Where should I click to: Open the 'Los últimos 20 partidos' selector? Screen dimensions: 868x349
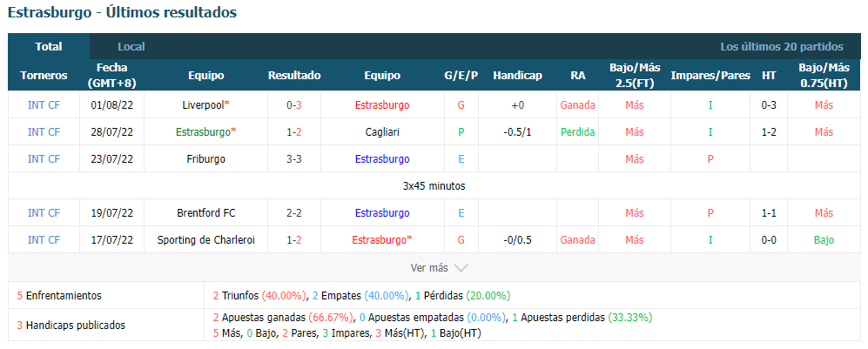click(782, 47)
